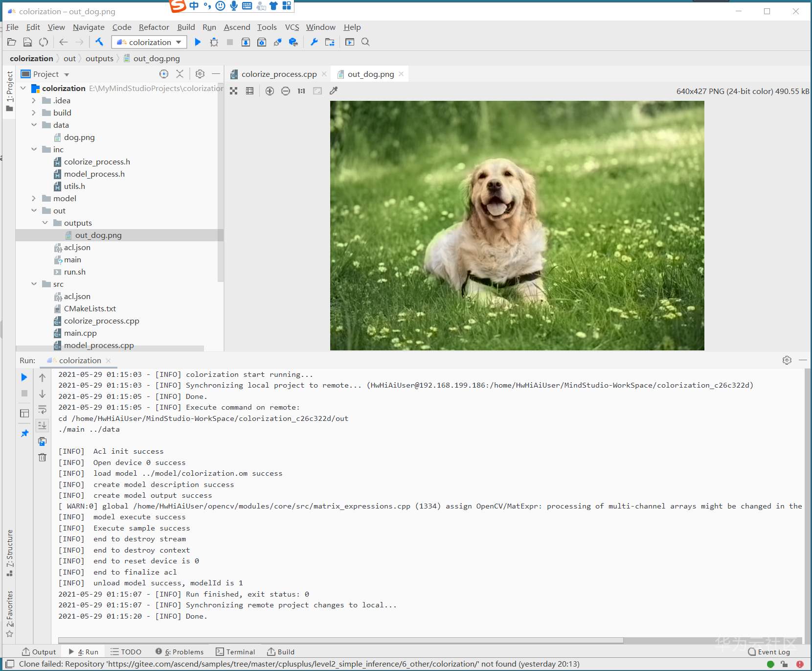Move down the stack trace in Run console
Image resolution: width=812 pixels, height=671 pixels.
43,394
